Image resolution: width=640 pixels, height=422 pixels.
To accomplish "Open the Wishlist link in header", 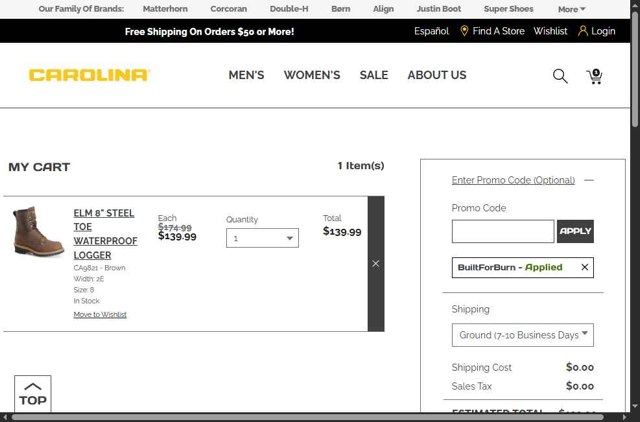I will click(550, 31).
